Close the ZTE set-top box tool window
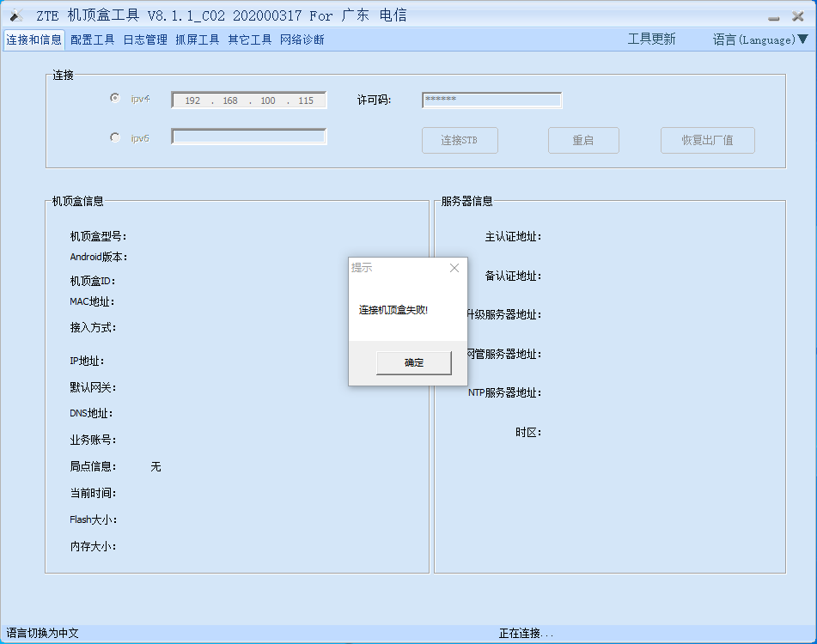Screen dimensions: 817x644 click(798, 16)
